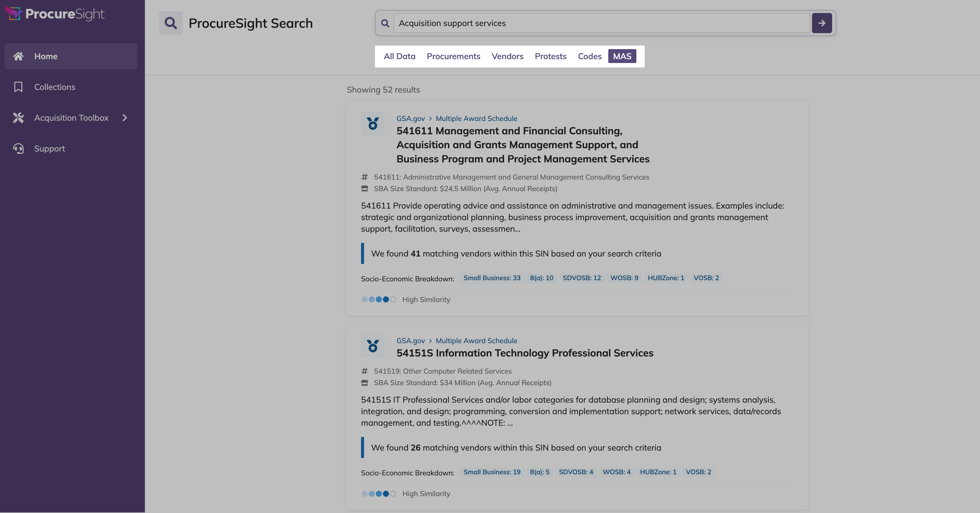Click the SDVOSB: 4 tag
Screen dimensions: 980x513
point(576,472)
